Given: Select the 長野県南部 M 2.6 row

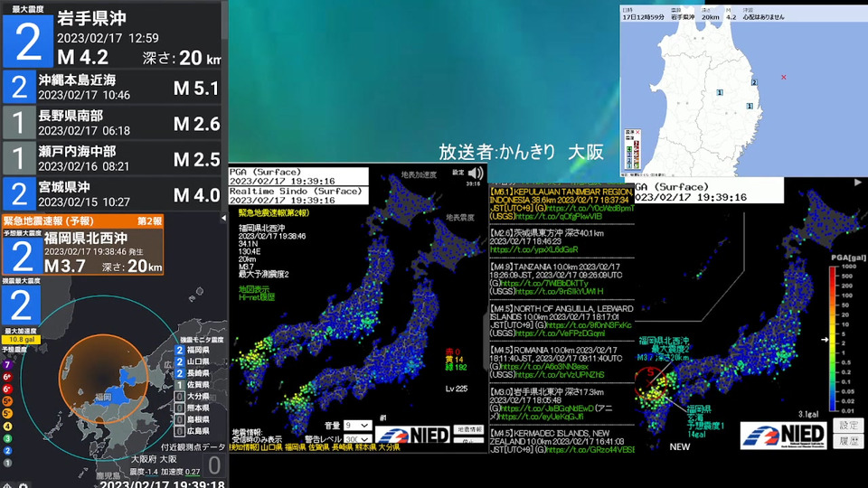Looking at the screenshot, I should 112,123.
